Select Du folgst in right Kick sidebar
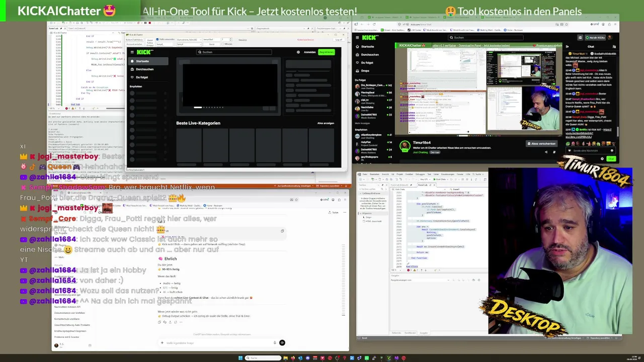 point(367,62)
